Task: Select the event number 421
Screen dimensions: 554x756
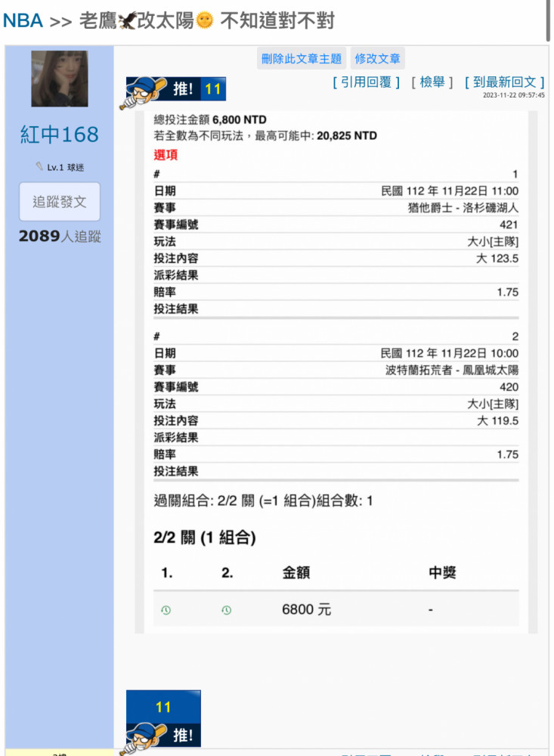Action: [x=509, y=225]
